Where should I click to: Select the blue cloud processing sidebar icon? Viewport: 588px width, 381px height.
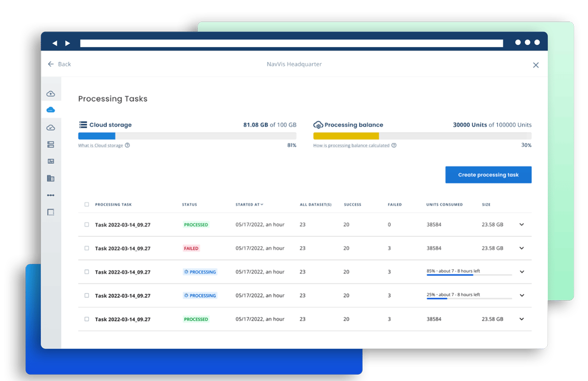coord(51,110)
